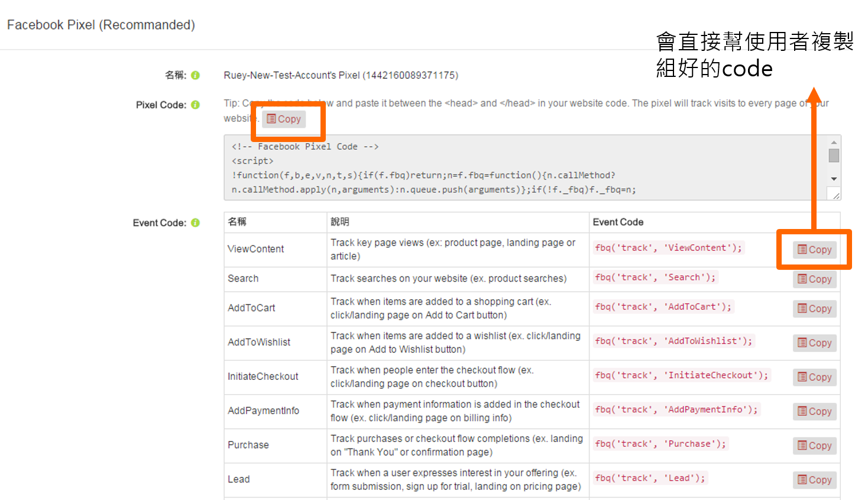This screenshot has width=868, height=500.
Task: Click the Track purchases description
Action: point(457,446)
